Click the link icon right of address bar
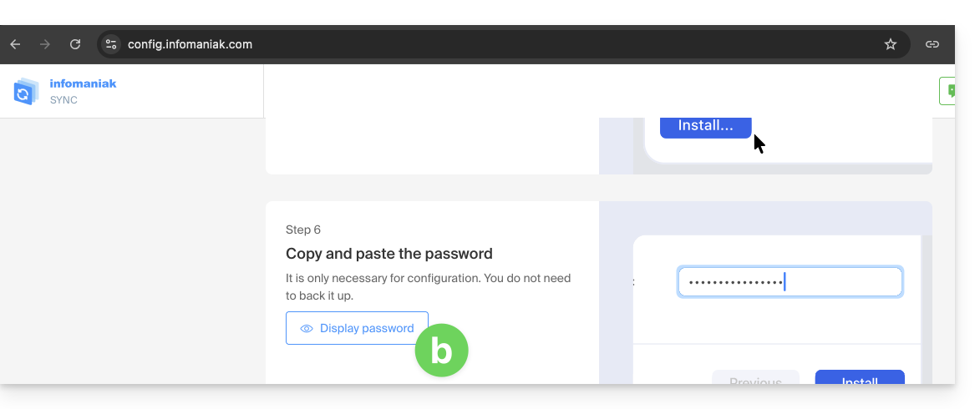 click(x=932, y=44)
